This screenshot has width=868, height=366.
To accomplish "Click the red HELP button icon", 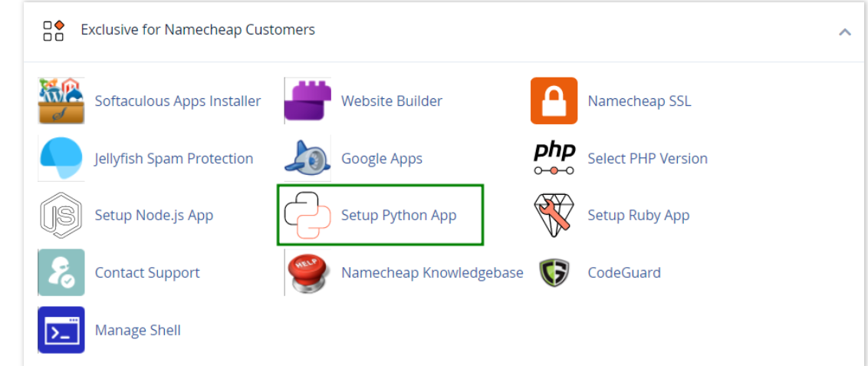I will point(307,272).
